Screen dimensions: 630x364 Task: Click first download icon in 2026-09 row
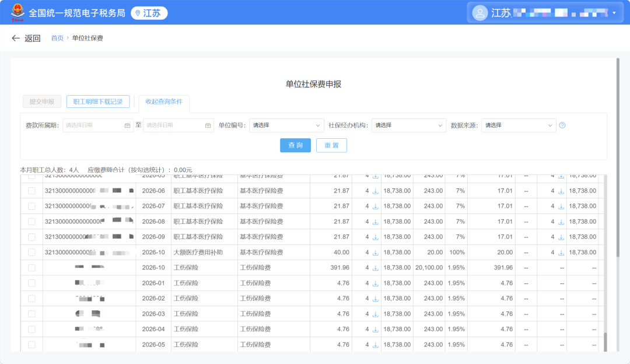coord(375,237)
